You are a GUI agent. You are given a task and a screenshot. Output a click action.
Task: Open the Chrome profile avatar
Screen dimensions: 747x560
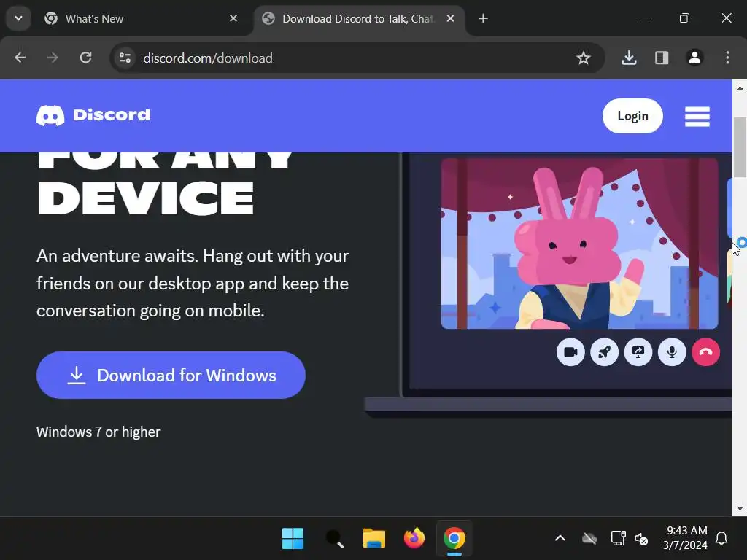694,58
